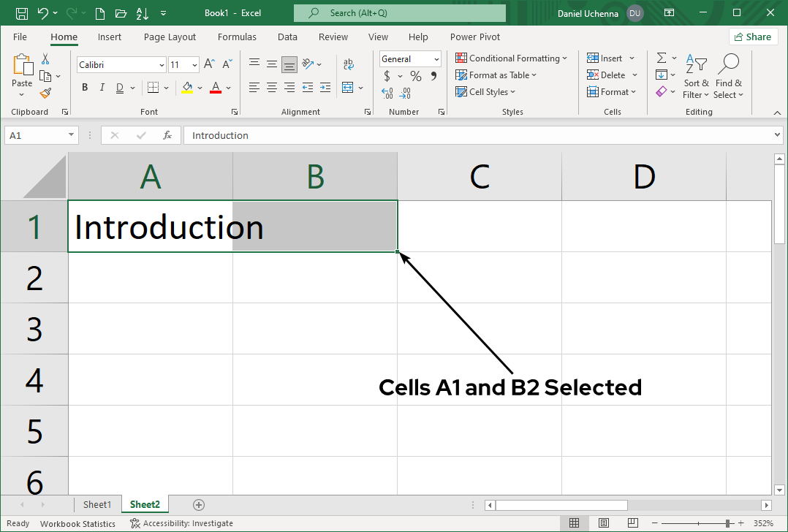Screen dimensions: 788x532
Task: Click the AutoSum icon
Action: pos(662,58)
